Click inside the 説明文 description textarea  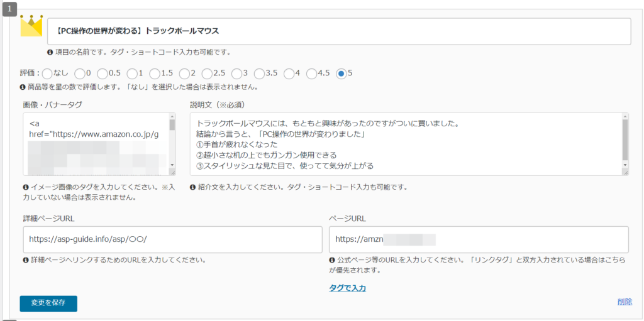pyautogui.click(x=405, y=144)
